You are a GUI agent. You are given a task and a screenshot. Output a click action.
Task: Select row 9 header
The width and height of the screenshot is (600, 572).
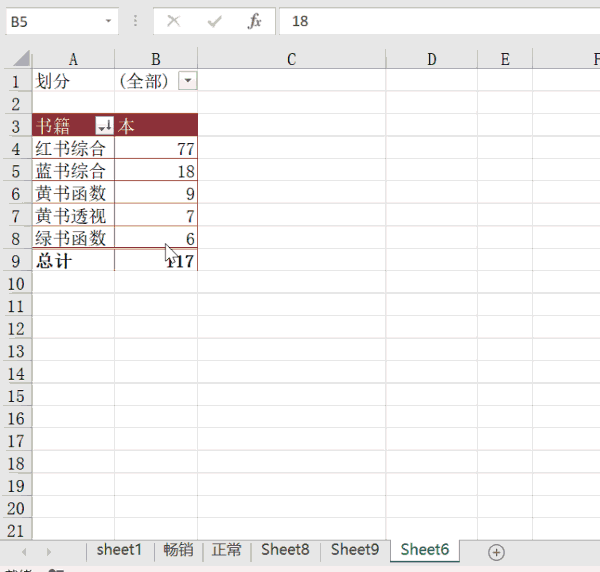tap(16, 261)
